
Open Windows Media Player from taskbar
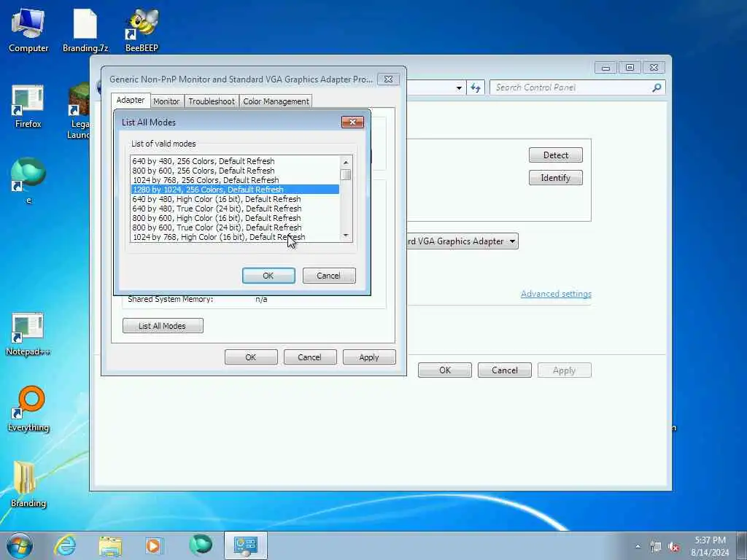[x=154, y=545]
